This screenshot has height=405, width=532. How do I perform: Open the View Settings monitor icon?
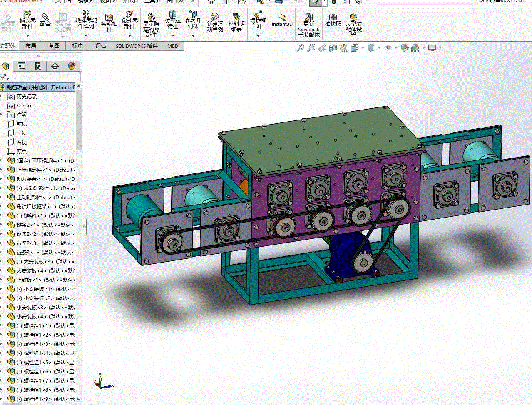(x=432, y=48)
